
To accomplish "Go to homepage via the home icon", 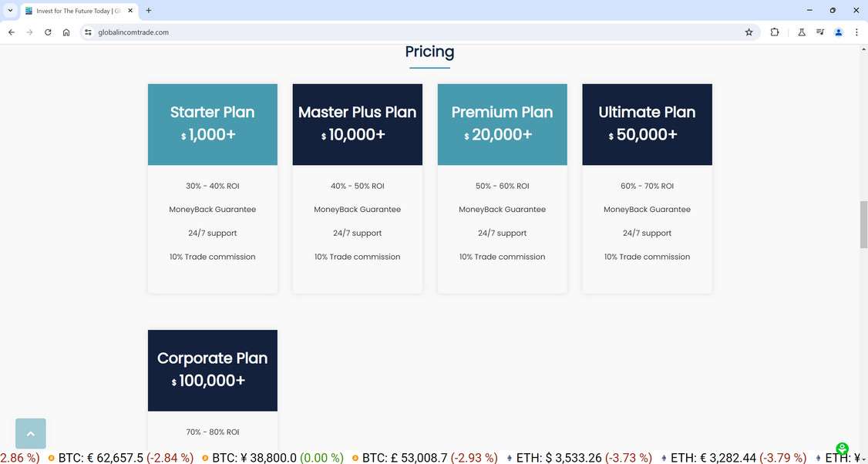I will (x=66, y=32).
